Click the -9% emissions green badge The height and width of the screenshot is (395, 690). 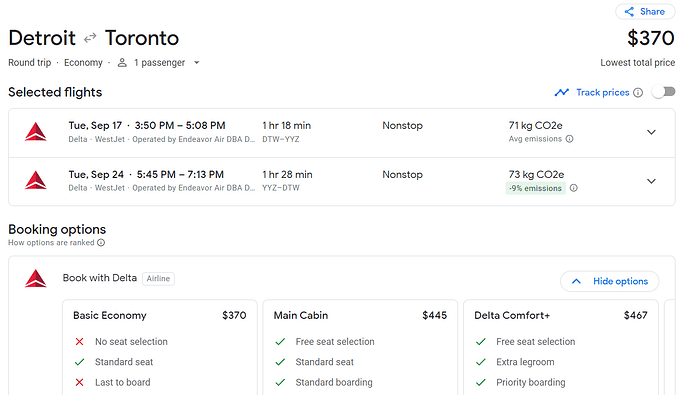click(x=536, y=188)
